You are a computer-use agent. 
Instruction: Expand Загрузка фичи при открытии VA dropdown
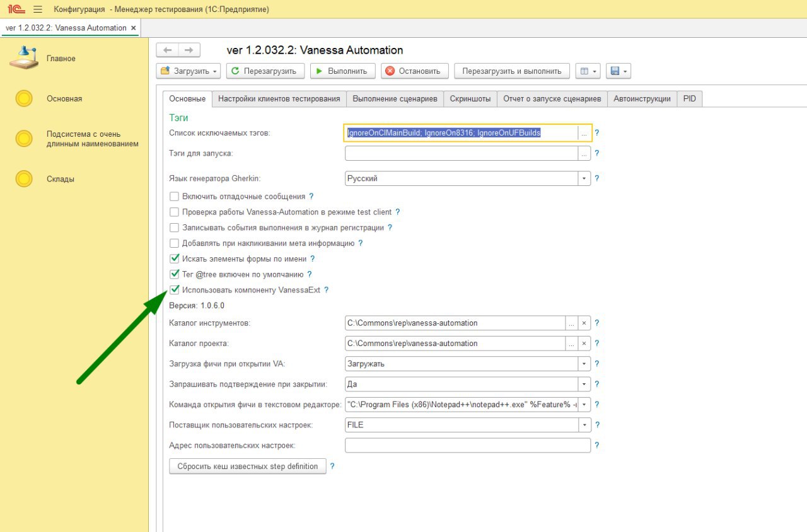tap(584, 364)
